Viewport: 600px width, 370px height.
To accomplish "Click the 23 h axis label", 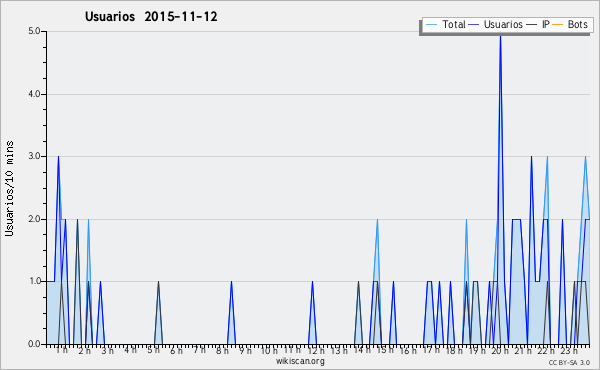I will point(569,350).
